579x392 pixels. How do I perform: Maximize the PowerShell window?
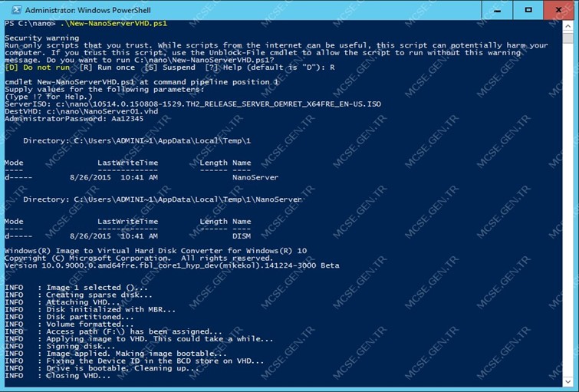pos(528,10)
